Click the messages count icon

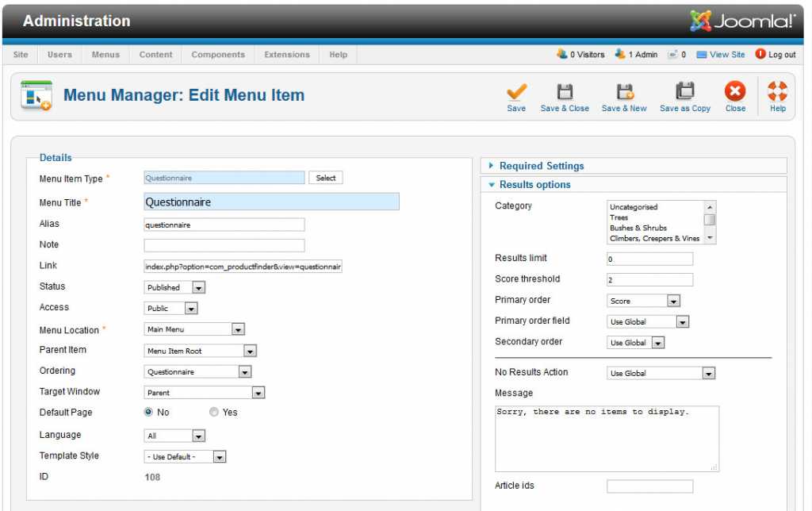coord(672,55)
